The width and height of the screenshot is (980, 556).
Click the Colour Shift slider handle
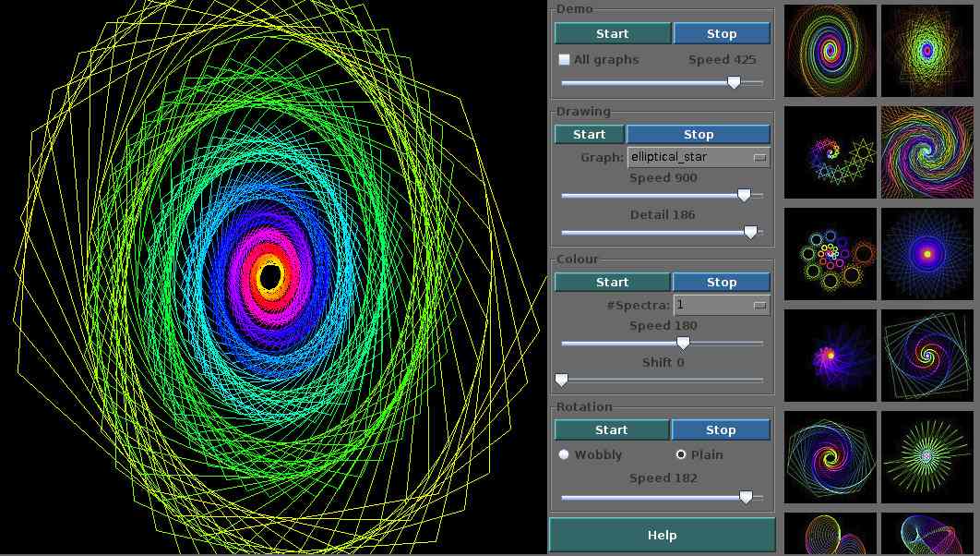(560, 380)
